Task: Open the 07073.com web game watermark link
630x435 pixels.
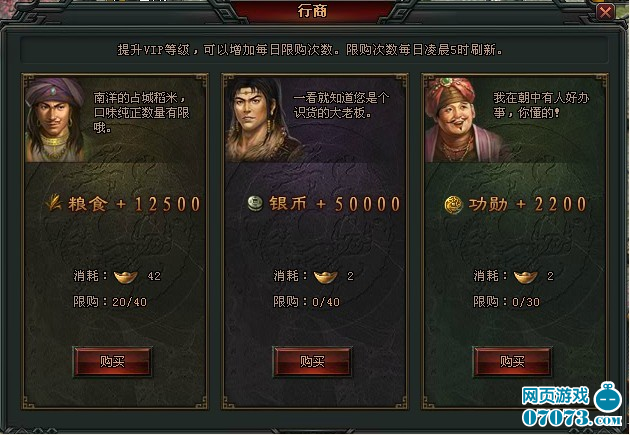Action: coord(572,406)
